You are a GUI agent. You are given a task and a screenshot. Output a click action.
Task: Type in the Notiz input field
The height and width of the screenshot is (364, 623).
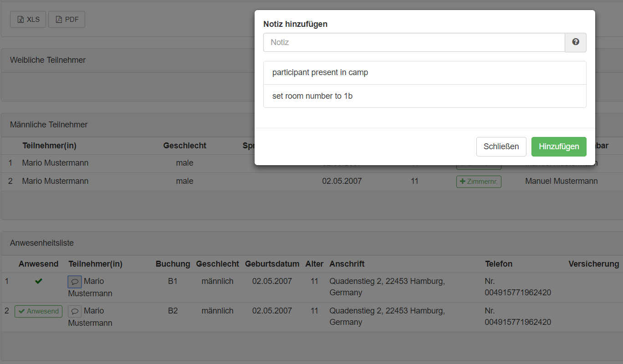[414, 42]
